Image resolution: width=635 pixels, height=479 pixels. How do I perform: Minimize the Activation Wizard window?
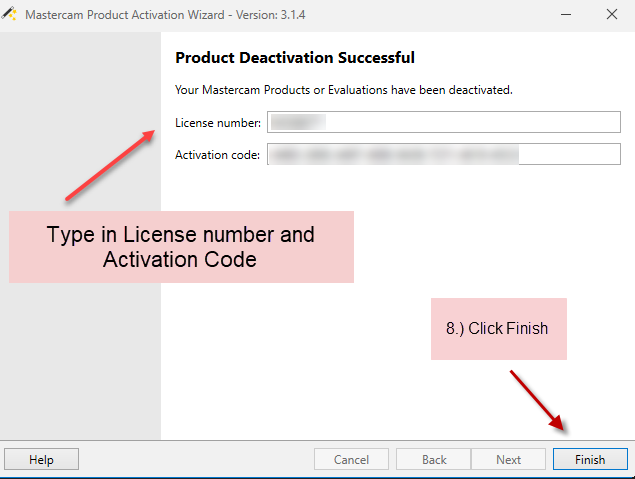point(566,15)
